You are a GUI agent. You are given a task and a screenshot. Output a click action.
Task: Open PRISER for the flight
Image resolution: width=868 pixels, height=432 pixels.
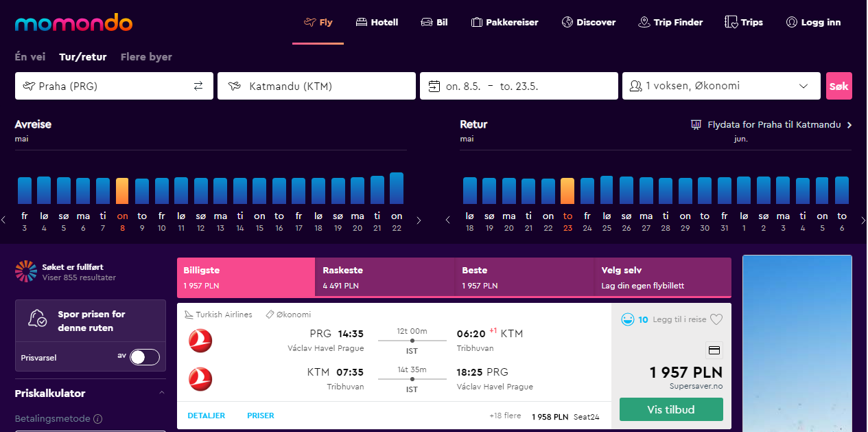(x=261, y=416)
